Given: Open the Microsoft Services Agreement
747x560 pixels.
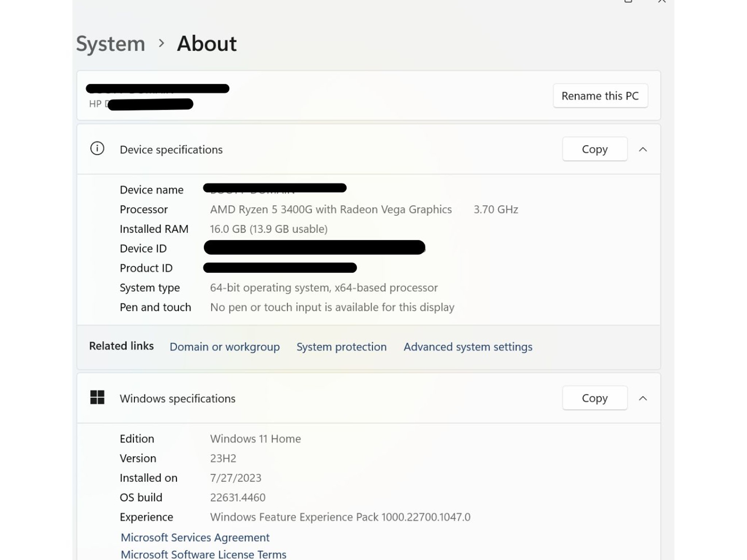Looking at the screenshot, I should [x=195, y=537].
